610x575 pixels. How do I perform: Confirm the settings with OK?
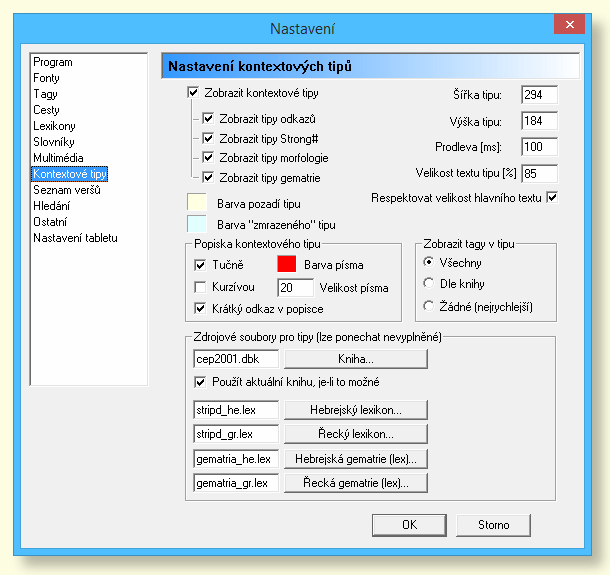409,524
